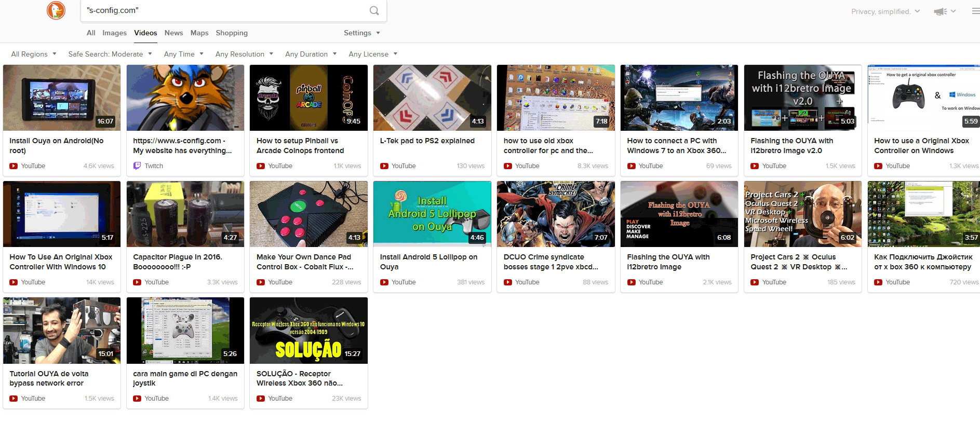The width and height of the screenshot is (980, 438).
Task: Click the DuckDuckGo logo
Action: (56, 10)
